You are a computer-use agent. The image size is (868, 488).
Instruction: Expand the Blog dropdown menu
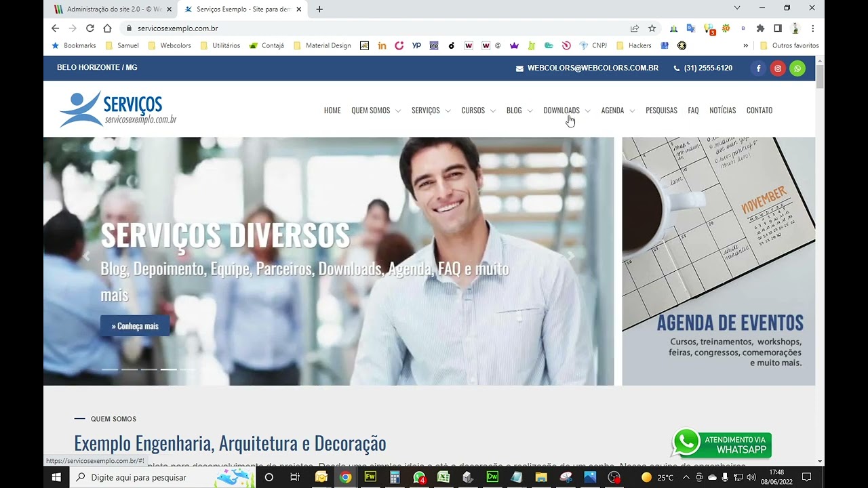pyautogui.click(x=519, y=110)
